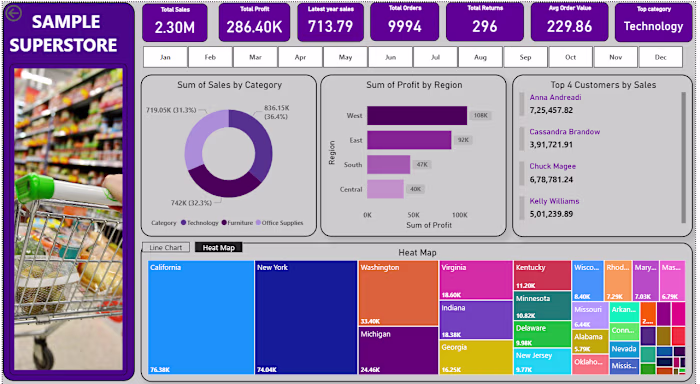Image resolution: width=700 pixels, height=384 pixels.
Task: Select the Indiana heat map tile
Action: (476, 320)
